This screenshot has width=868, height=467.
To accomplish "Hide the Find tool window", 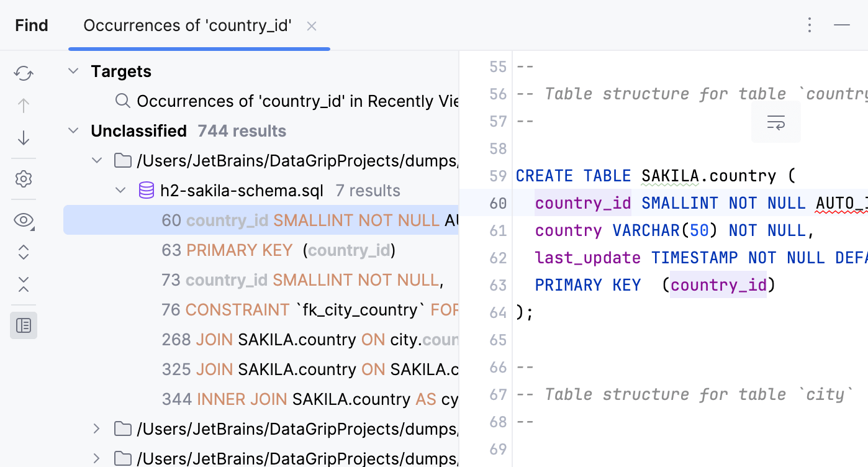I will point(842,25).
